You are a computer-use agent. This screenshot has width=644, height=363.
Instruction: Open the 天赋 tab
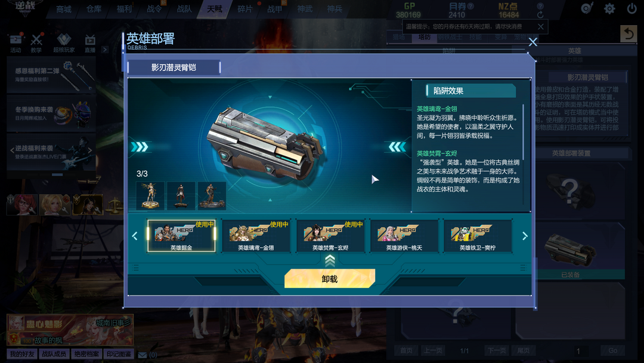click(x=215, y=9)
